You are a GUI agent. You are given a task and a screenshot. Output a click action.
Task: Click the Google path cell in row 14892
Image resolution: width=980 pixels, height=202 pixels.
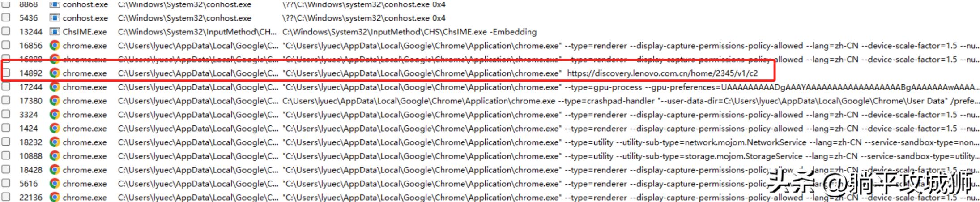tap(198, 73)
